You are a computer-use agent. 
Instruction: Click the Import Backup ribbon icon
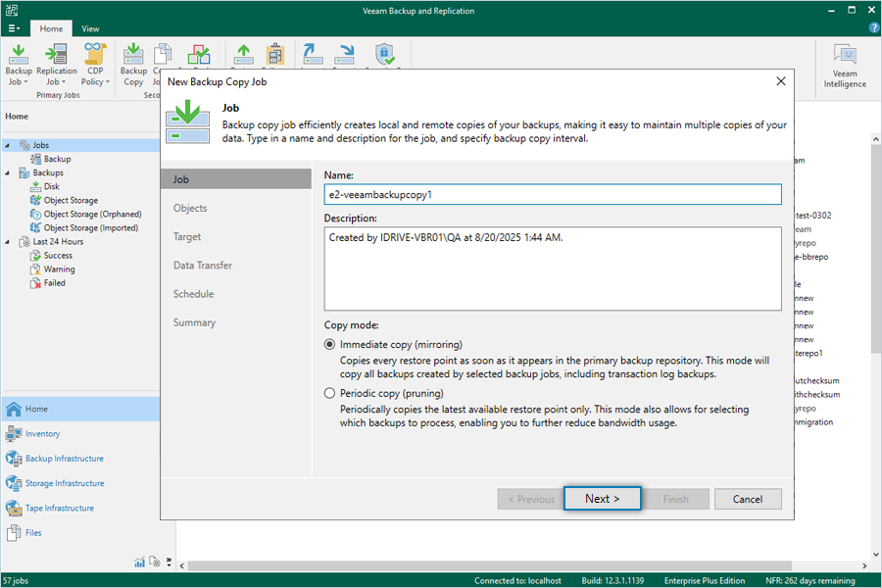(x=313, y=54)
